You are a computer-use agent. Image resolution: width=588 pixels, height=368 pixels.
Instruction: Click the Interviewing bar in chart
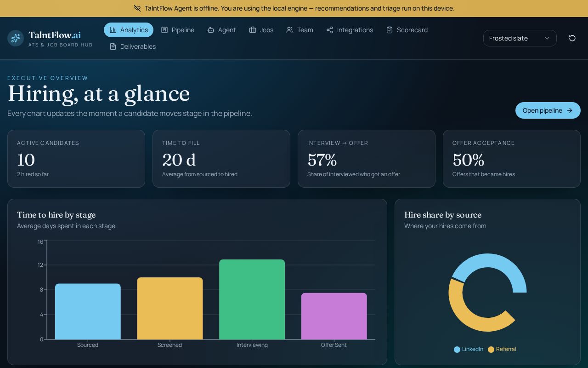point(252,299)
